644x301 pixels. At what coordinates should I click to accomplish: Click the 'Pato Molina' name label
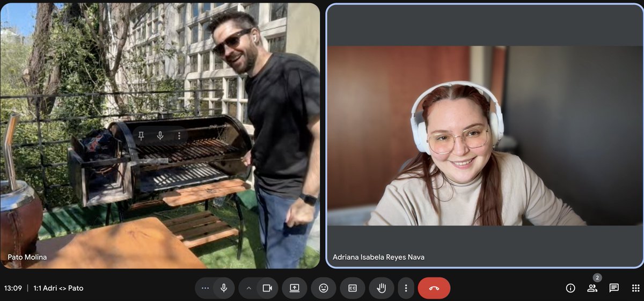(x=27, y=257)
